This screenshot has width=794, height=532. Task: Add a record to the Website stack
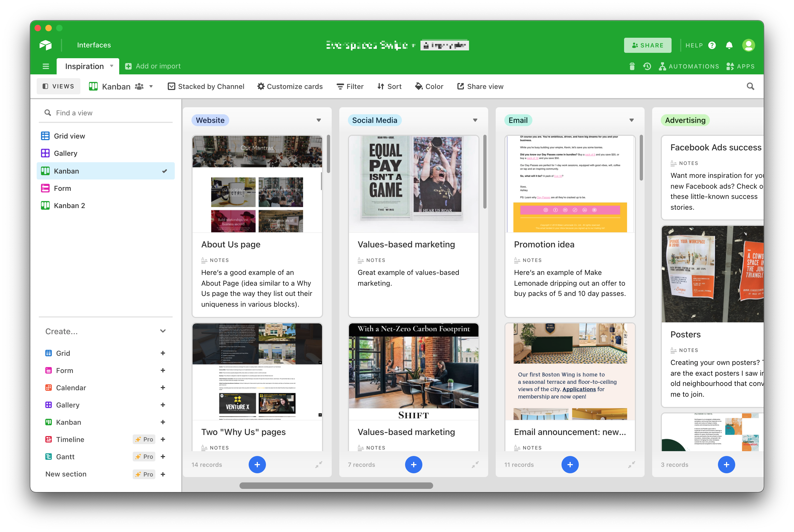click(257, 464)
